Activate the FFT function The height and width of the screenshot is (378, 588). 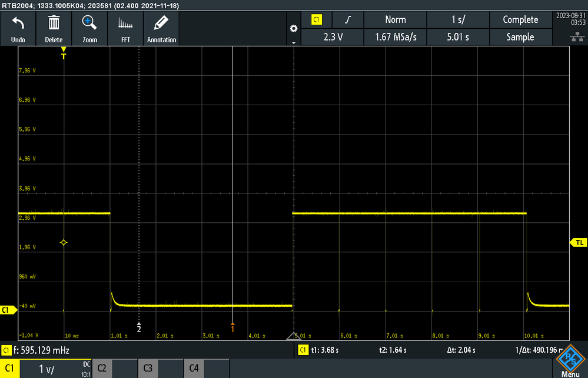point(125,28)
